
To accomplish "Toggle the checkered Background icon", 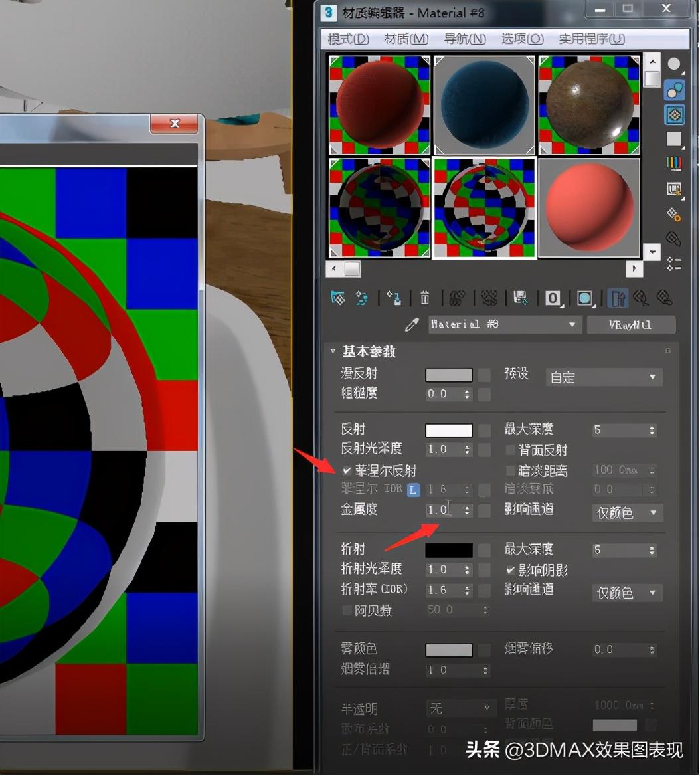I will tap(674, 115).
